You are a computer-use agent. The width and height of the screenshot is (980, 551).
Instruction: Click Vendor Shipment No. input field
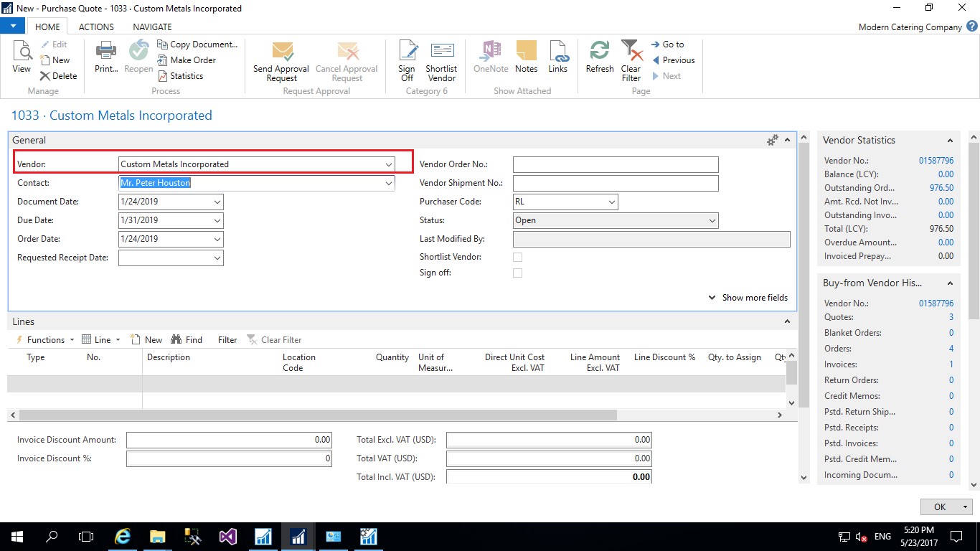pyautogui.click(x=616, y=183)
